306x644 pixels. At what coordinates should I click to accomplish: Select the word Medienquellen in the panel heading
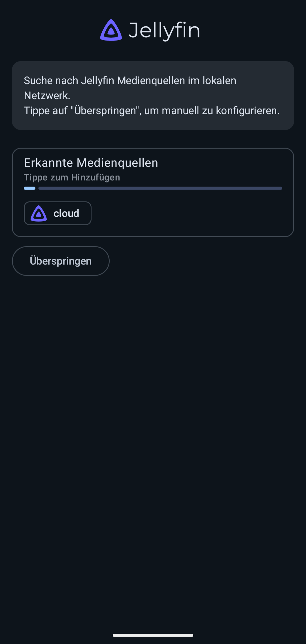tap(117, 163)
